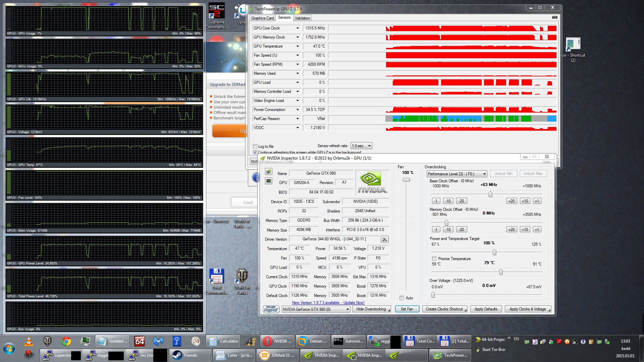Open the Validation tab
The height and width of the screenshot is (362, 644).
pos(302,18)
